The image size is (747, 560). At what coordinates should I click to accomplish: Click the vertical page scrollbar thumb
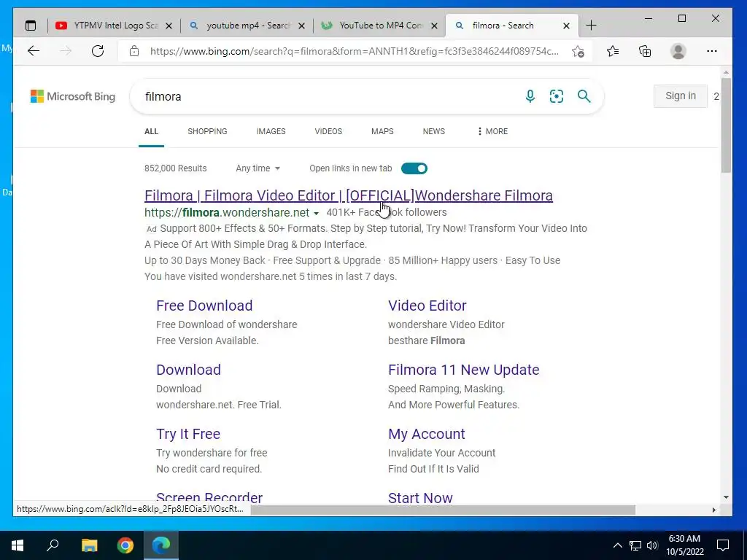(726, 125)
